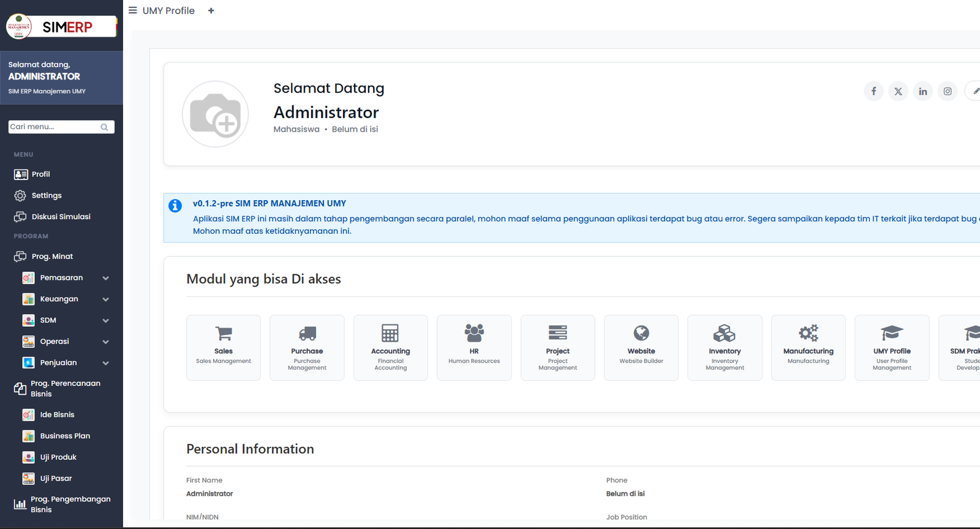Open the Sales Management module card
The image size is (980, 529).
[x=224, y=347]
